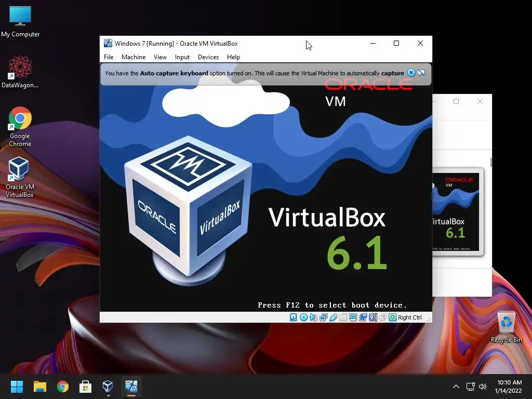532x399 pixels.
Task: Select the Recycle Bin desktop icon
Action: [x=506, y=327]
